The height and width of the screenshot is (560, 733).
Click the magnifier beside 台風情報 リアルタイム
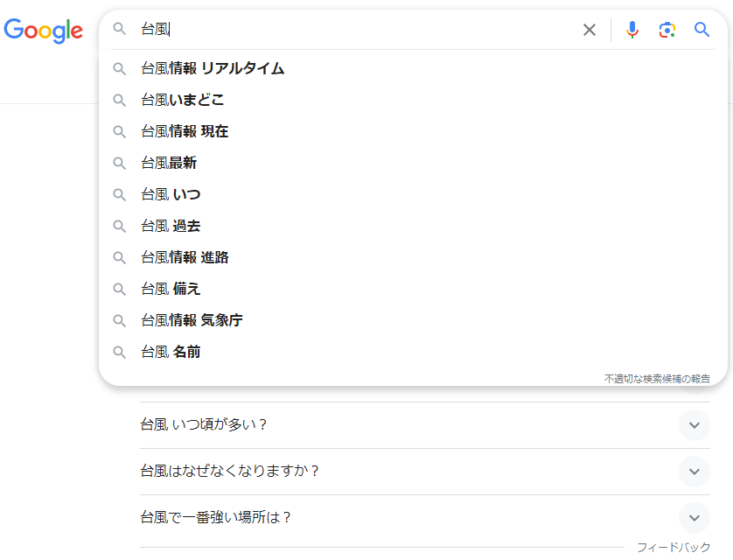point(119,68)
